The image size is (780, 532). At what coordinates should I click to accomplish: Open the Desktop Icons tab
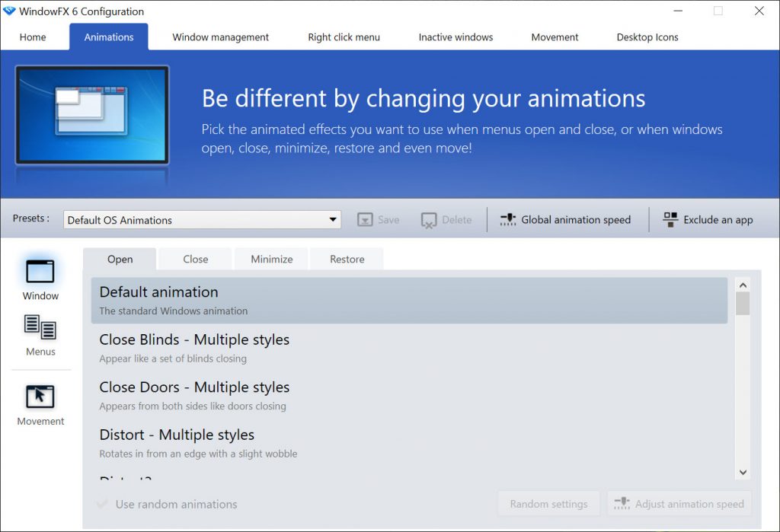coord(647,37)
